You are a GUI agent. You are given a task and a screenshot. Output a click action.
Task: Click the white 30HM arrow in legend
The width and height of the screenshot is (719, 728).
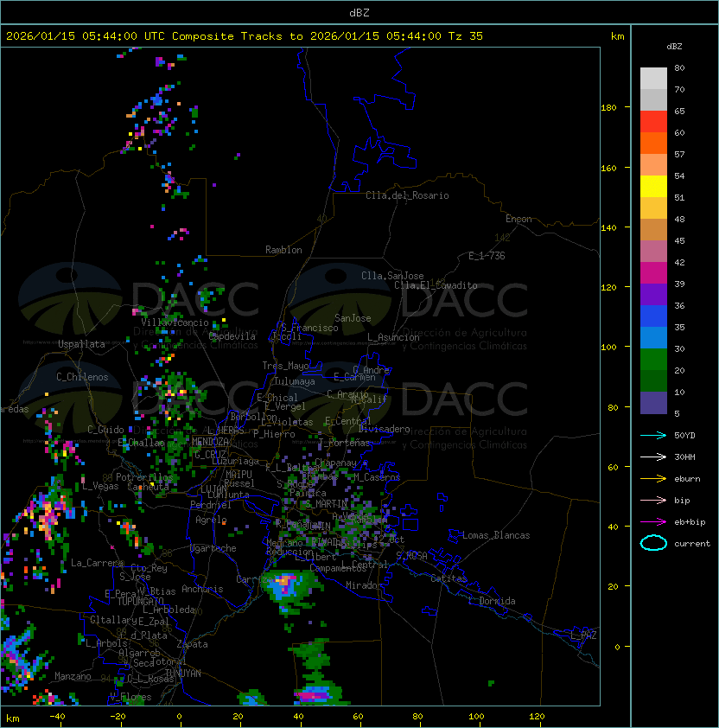tap(653, 457)
